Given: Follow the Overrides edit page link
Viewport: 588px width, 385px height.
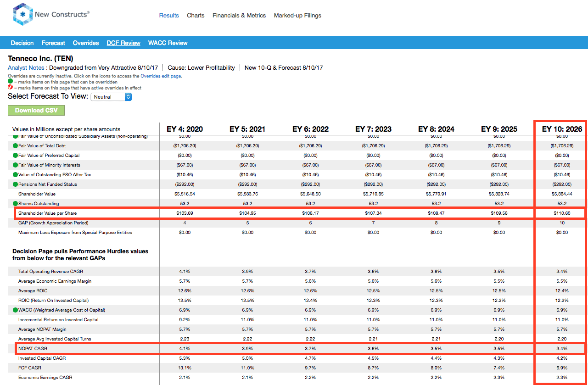Looking at the screenshot, I should tap(161, 76).
